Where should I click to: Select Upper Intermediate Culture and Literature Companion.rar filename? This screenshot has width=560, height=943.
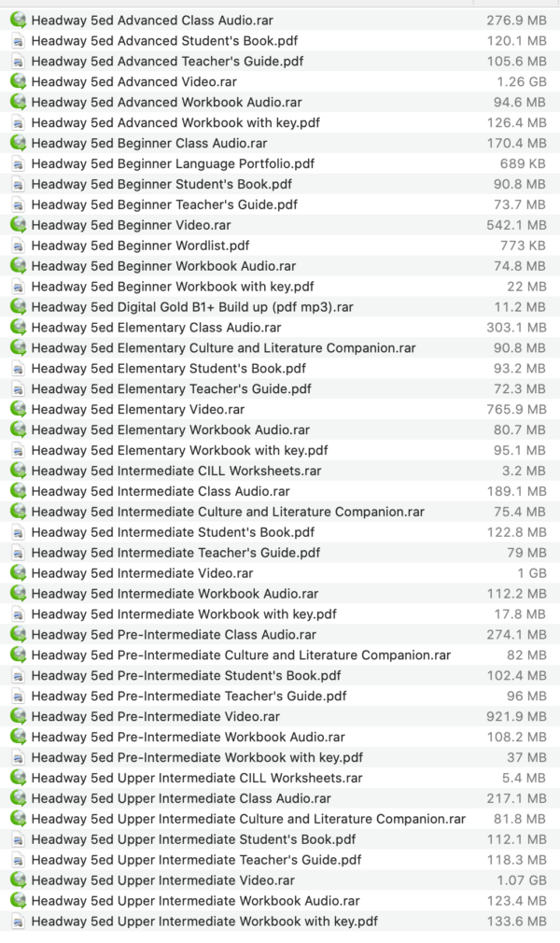pos(248,819)
